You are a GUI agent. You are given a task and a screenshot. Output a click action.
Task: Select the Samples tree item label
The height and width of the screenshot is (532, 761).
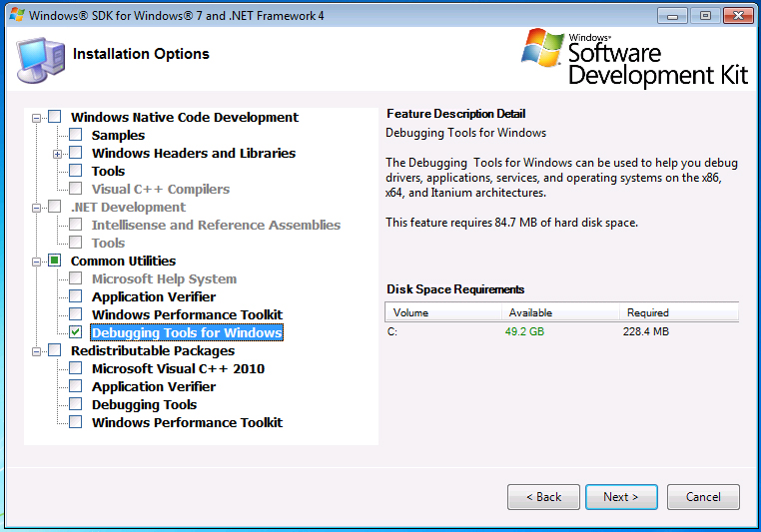point(118,136)
